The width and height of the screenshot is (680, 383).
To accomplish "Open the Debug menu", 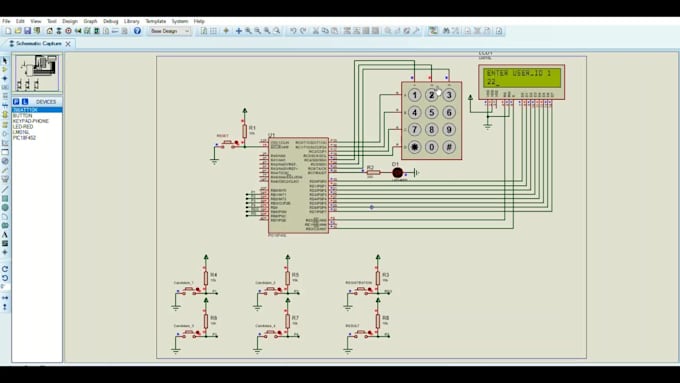I will click(111, 21).
